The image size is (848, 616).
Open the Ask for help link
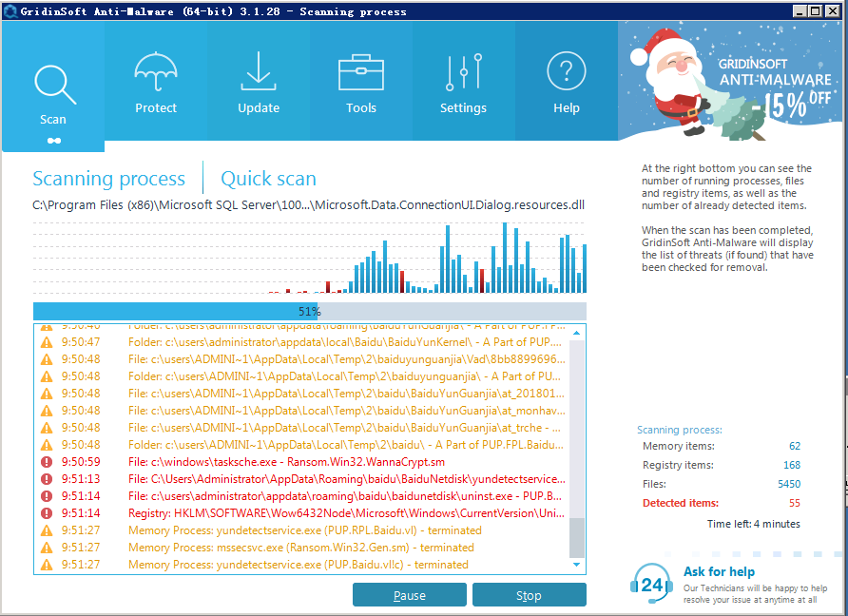[x=719, y=571]
